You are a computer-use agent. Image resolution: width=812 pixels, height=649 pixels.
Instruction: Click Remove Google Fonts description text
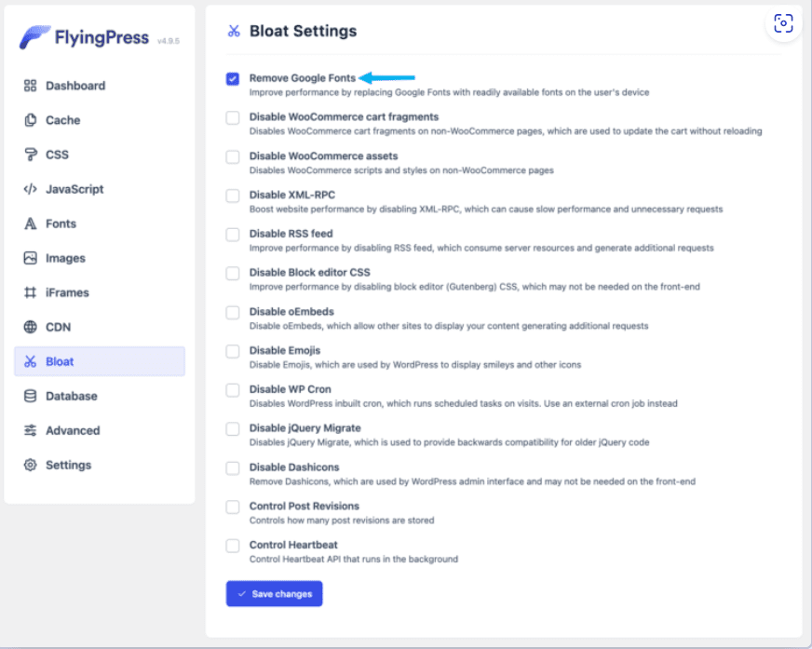(449, 92)
